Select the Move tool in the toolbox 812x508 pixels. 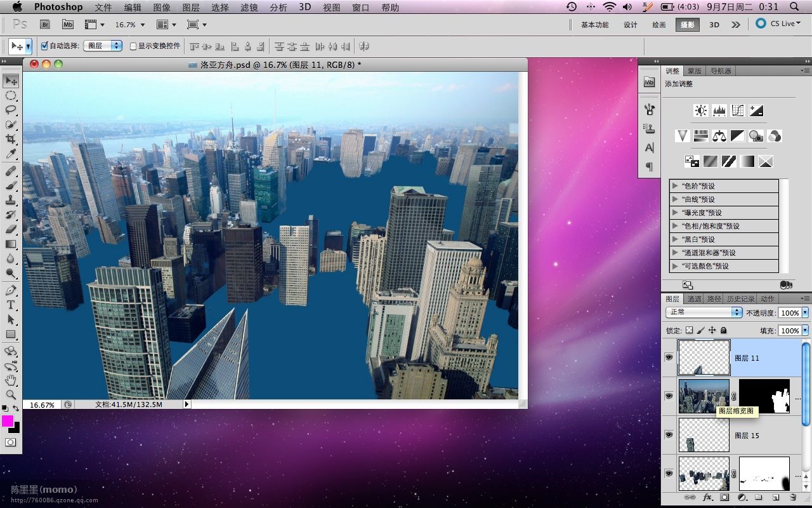tap(11, 81)
